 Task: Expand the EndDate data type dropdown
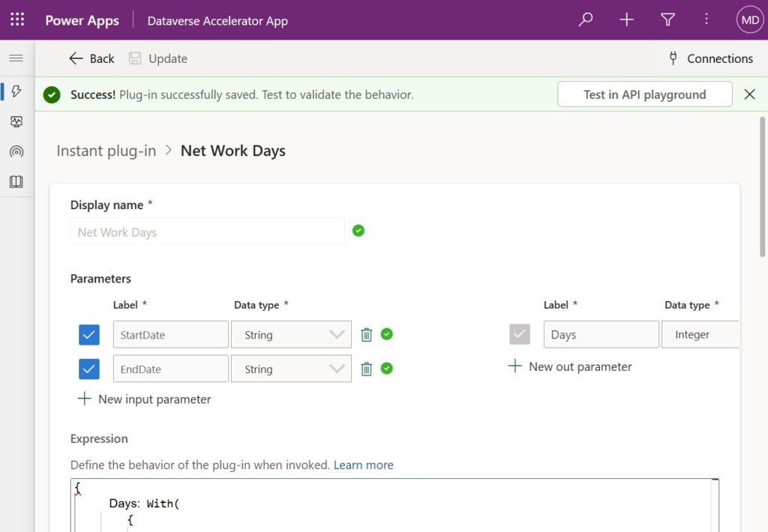291,369
